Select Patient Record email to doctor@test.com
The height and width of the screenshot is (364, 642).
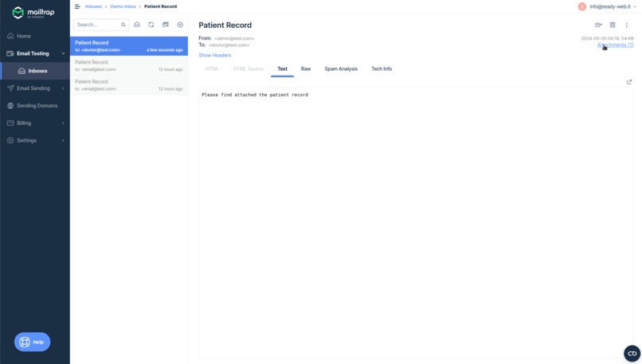click(x=129, y=46)
